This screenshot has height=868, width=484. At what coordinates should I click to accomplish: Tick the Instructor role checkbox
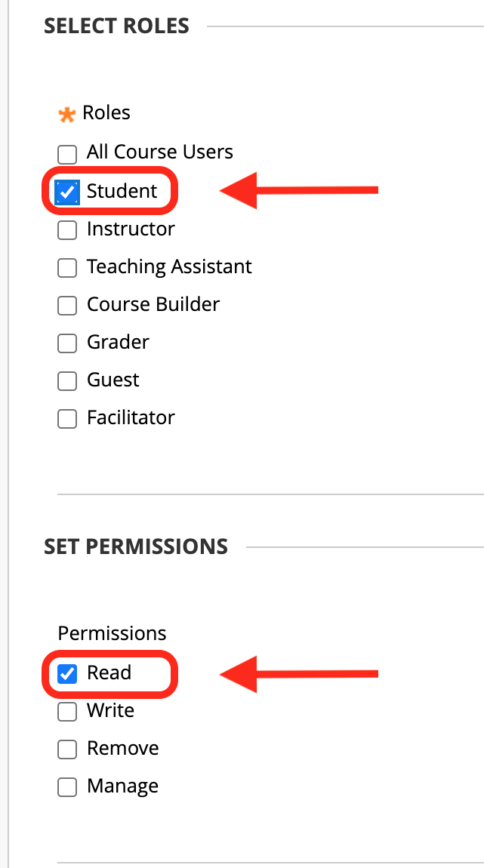[67, 230]
